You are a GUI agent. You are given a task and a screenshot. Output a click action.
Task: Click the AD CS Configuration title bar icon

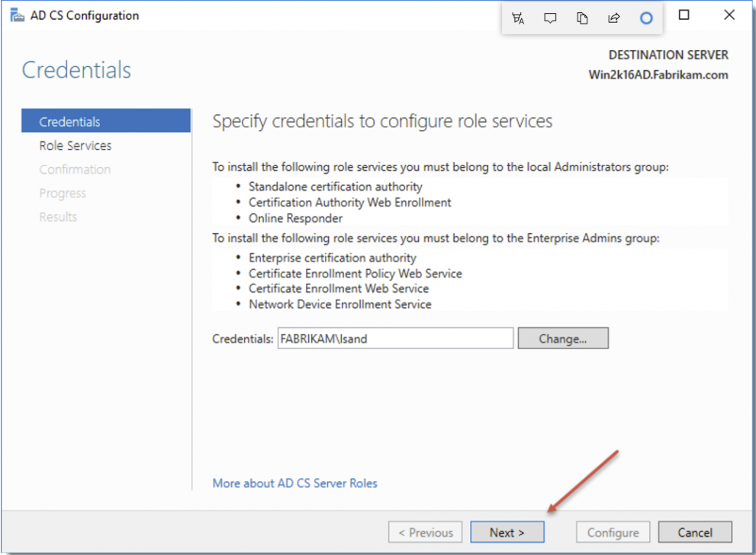tap(18, 15)
